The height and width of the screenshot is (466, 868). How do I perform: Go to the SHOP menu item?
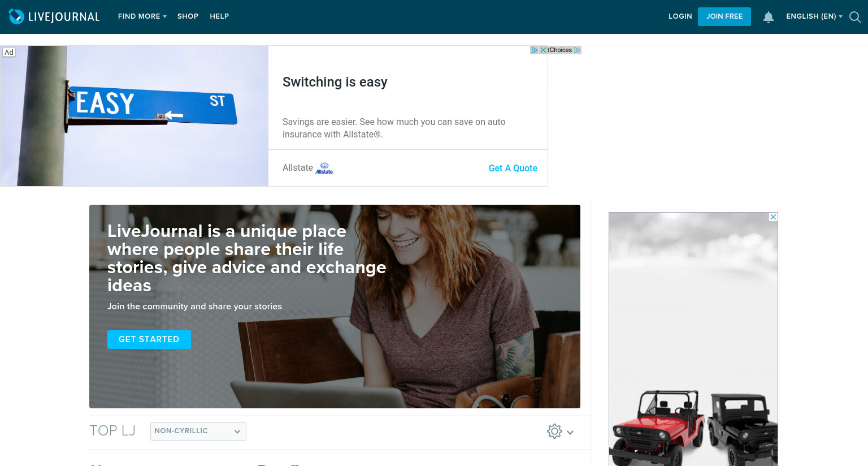(188, 16)
